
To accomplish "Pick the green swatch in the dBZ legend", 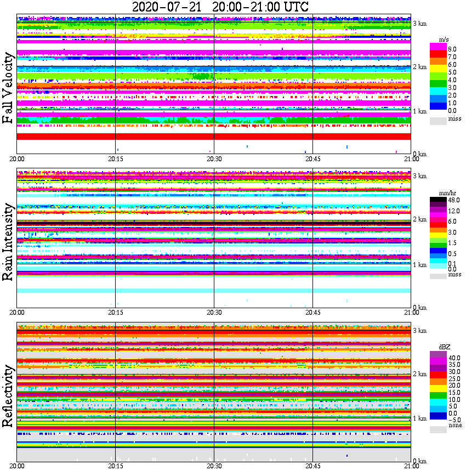I will (438, 395).
